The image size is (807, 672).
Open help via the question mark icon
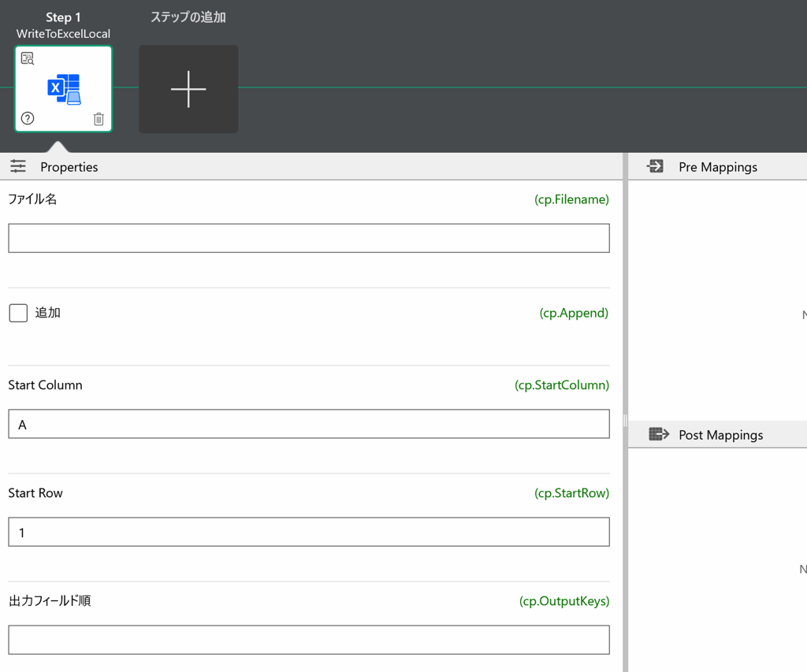point(28,119)
